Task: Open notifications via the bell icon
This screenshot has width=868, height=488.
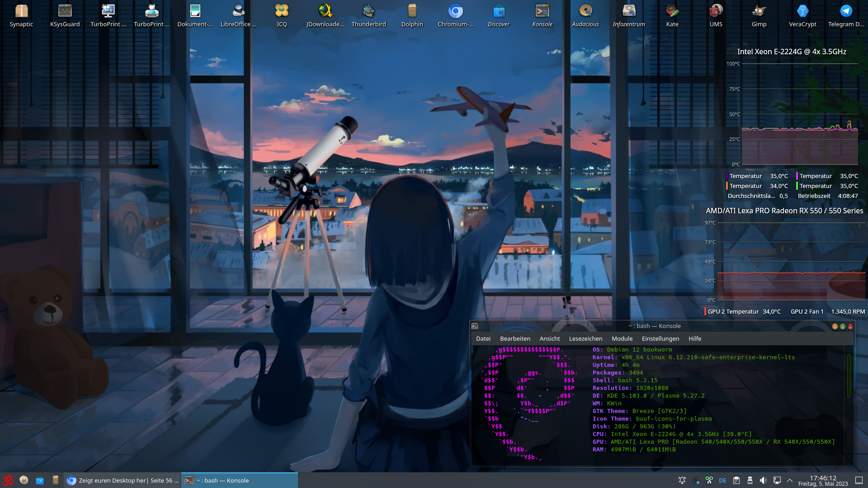Action: click(682, 480)
